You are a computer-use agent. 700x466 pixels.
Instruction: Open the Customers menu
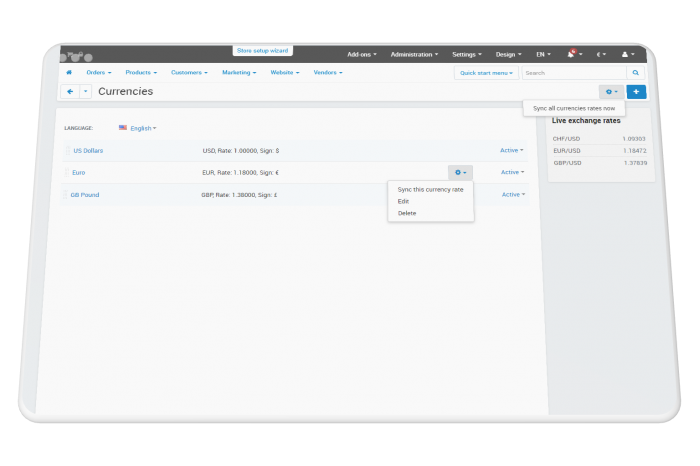coord(189,72)
